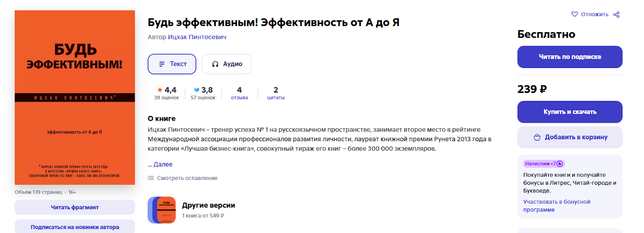Open the 4 отзыва reviews link
This screenshot has height=233, width=644.
[239, 93]
